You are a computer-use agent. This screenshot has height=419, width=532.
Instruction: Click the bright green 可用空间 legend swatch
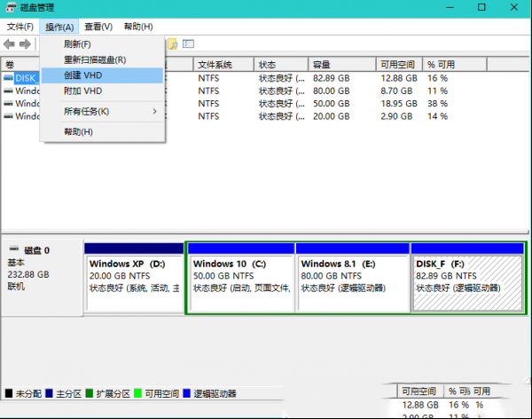point(137,393)
